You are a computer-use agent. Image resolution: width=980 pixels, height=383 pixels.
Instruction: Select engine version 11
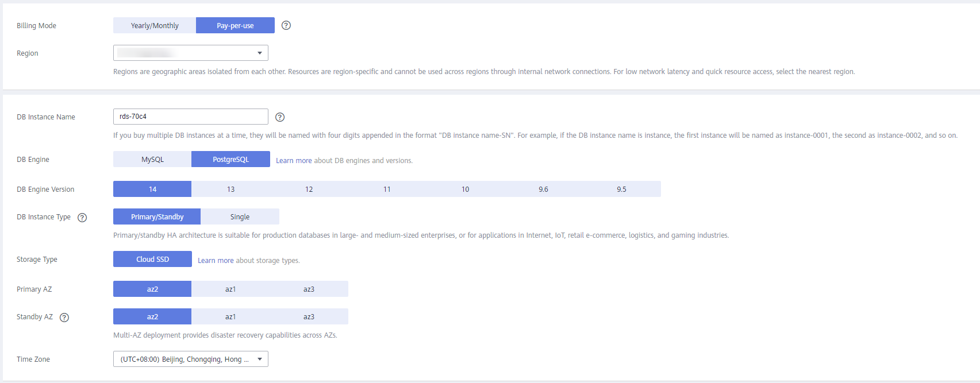387,189
